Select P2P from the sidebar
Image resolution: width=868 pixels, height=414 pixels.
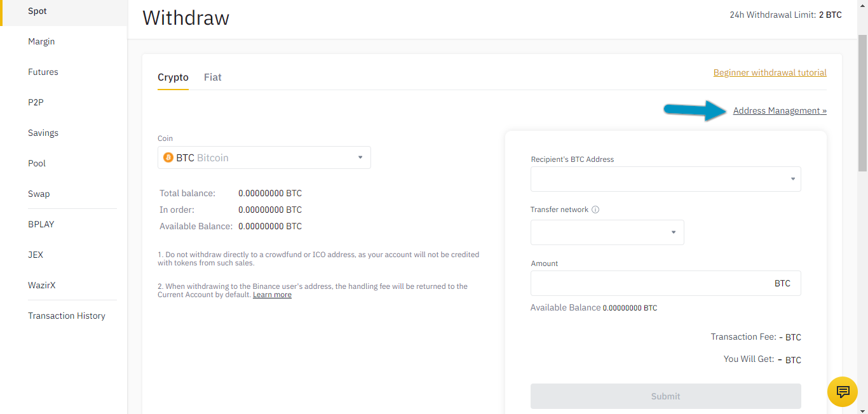[x=36, y=102]
